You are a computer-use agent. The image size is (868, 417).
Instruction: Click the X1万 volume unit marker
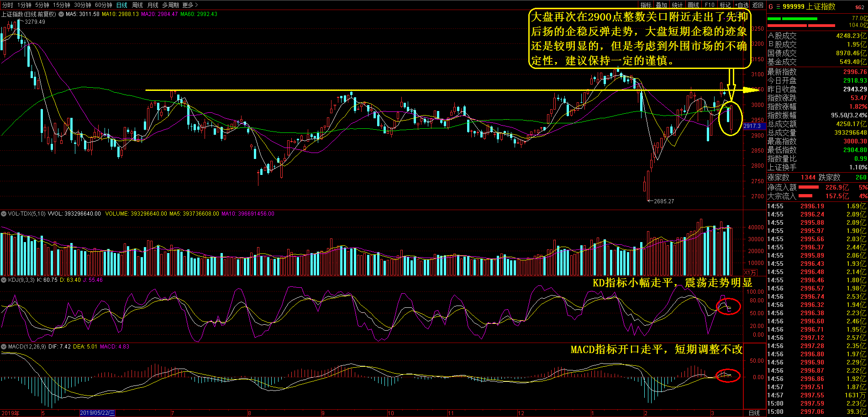[750, 272]
